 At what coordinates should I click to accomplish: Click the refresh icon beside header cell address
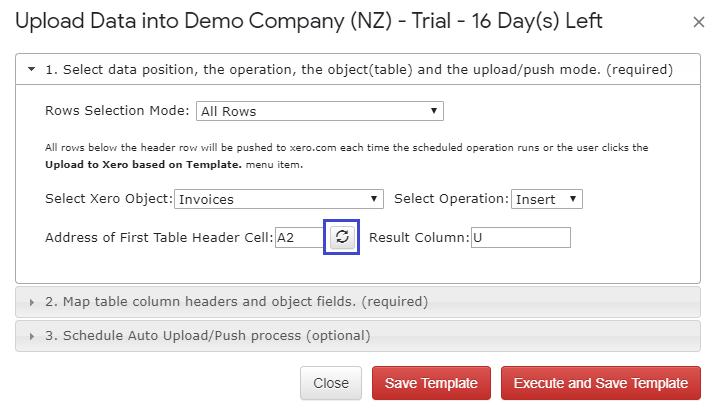(342, 237)
